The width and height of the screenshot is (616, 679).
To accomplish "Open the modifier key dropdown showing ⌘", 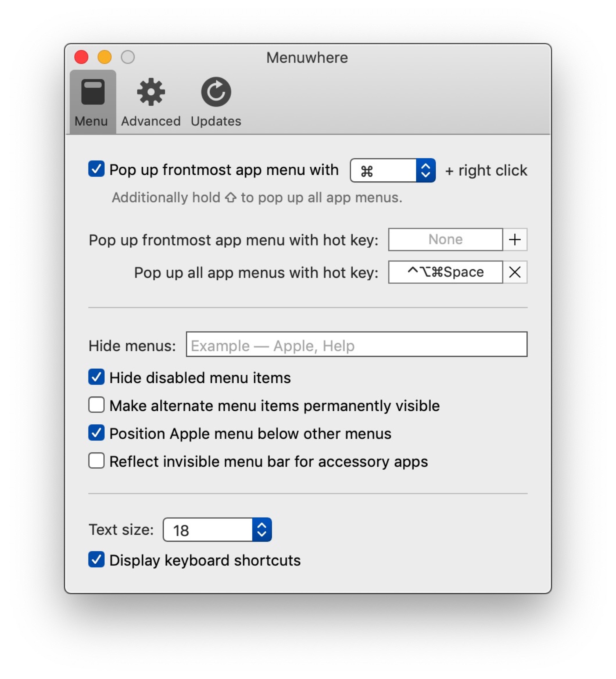I will (392, 170).
